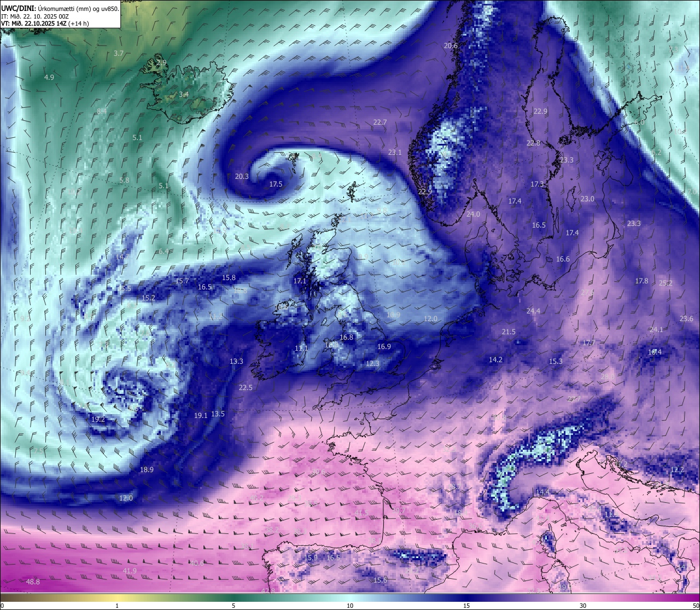Click the 50 tick label on colour scale
The height and width of the screenshot is (610, 700).
coord(696,606)
